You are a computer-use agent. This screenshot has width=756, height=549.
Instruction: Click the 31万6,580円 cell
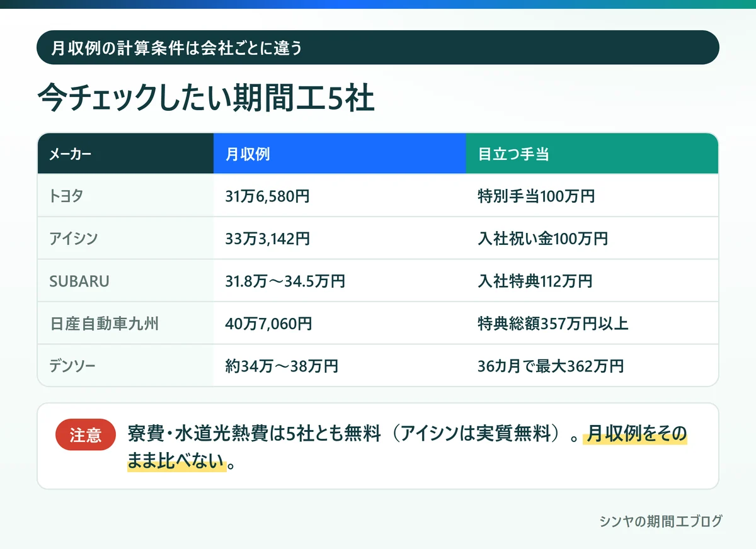340,196
